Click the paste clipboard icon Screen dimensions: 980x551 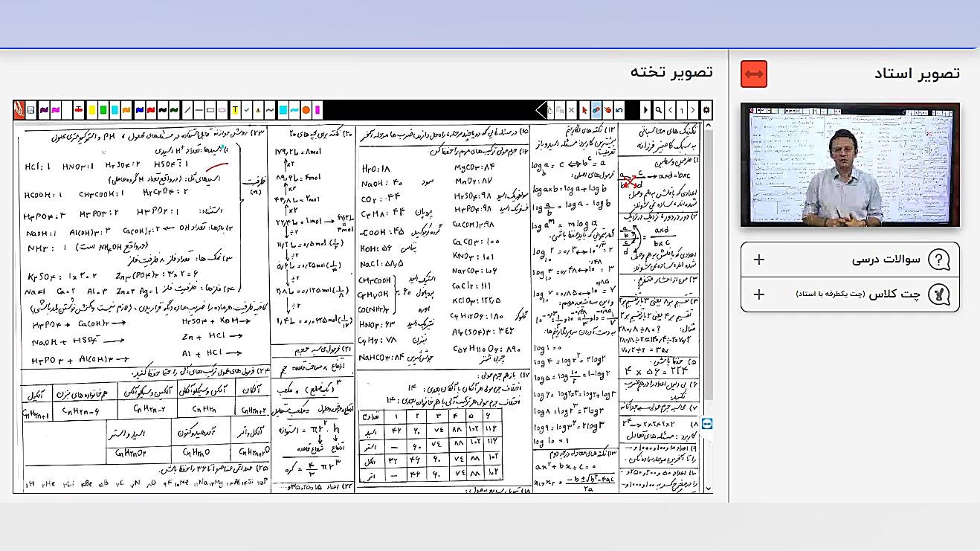(551, 110)
